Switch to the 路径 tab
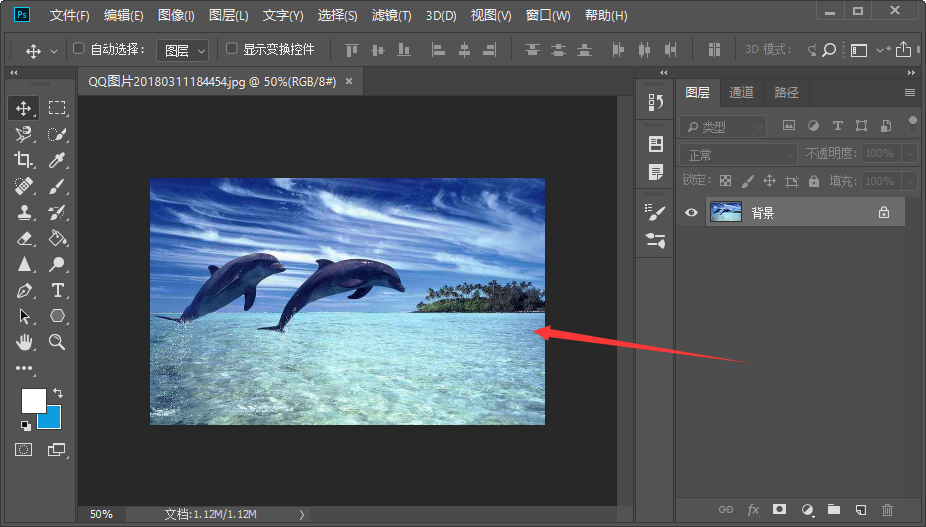Image resolution: width=926 pixels, height=527 pixels. [x=786, y=92]
